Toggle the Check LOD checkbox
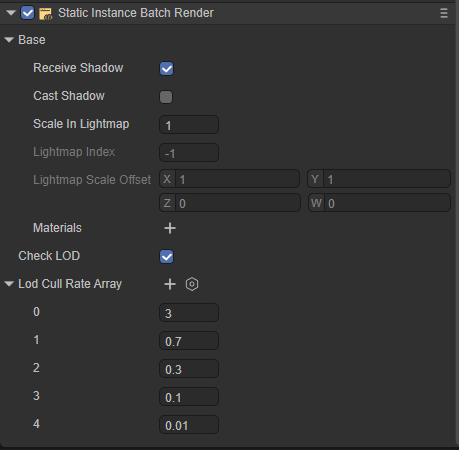This screenshot has width=459, height=450. tap(166, 257)
